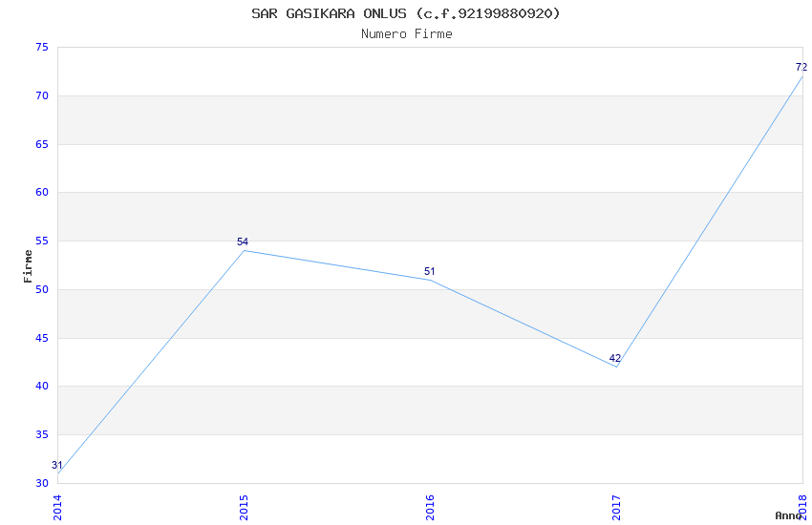Click the y-axis value 60

tap(42, 193)
